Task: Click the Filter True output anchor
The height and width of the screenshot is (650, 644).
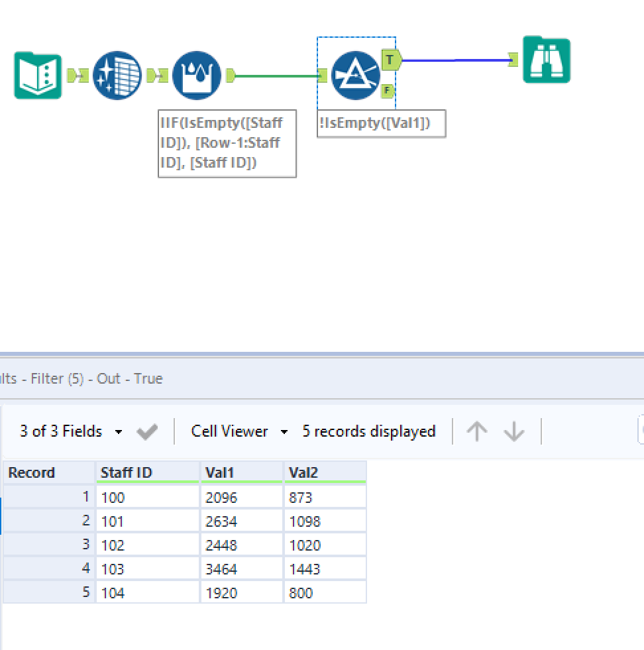Action: click(x=391, y=60)
